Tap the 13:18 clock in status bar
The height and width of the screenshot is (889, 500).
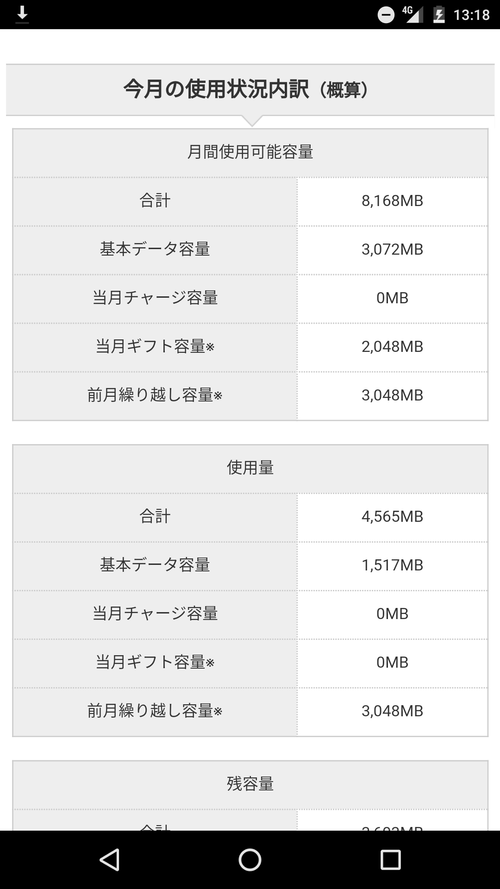tap(471, 15)
